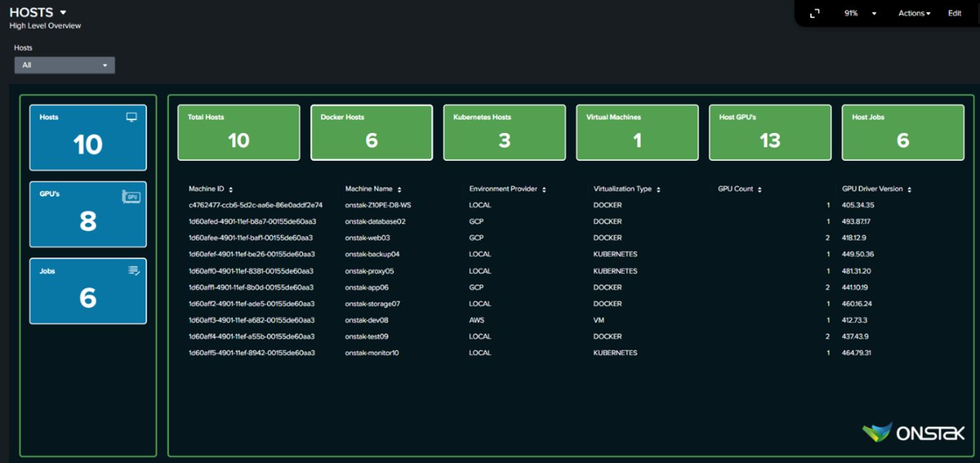Click the Virtual Machines green tile

[637, 133]
